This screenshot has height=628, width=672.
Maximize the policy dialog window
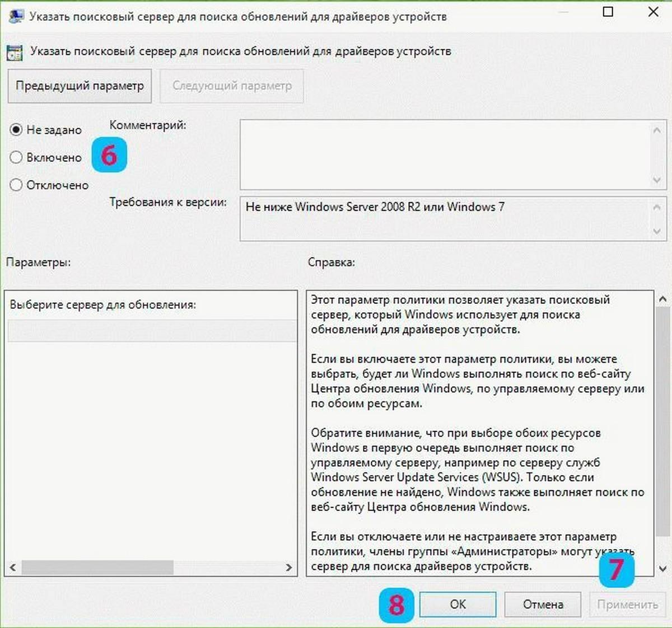pyautogui.click(x=608, y=12)
